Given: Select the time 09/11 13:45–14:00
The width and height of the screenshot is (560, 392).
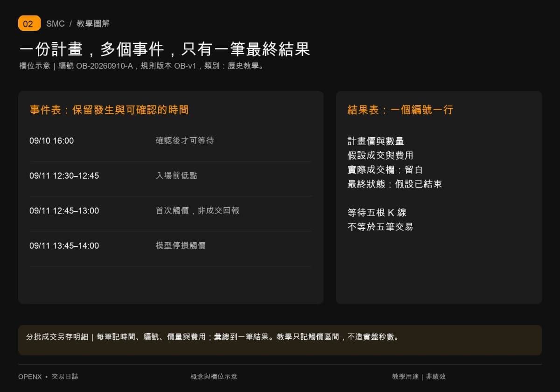Looking at the screenshot, I should pyautogui.click(x=64, y=245).
